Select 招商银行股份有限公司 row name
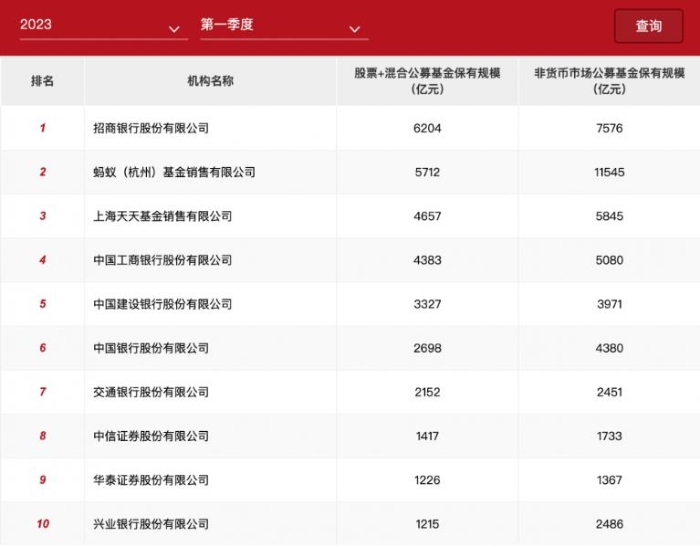The height and width of the screenshot is (547, 700). pos(151,128)
